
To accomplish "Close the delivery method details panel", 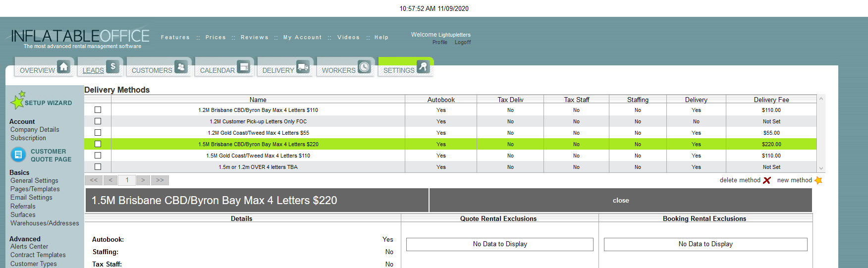I will click(x=620, y=201).
